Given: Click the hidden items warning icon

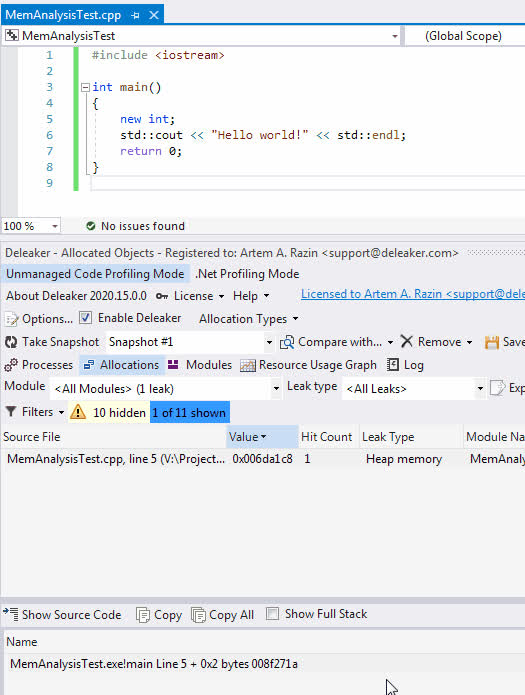Looking at the screenshot, I should [78, 412].
